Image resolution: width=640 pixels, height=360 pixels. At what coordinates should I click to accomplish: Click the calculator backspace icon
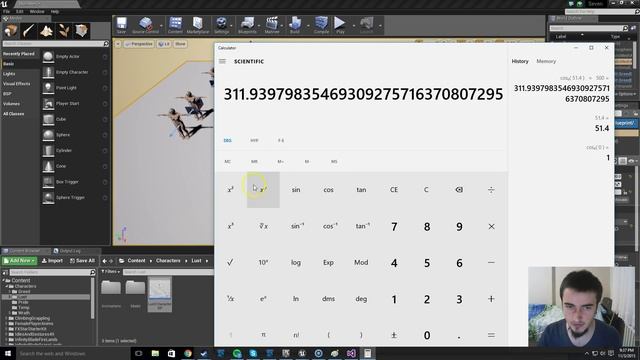tap(459, 190)
